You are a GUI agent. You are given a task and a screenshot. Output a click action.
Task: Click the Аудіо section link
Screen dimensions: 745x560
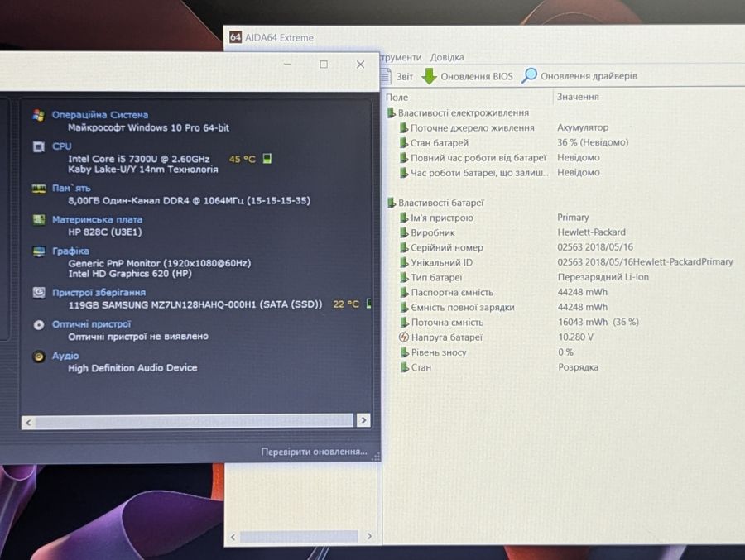coord(65,356)
